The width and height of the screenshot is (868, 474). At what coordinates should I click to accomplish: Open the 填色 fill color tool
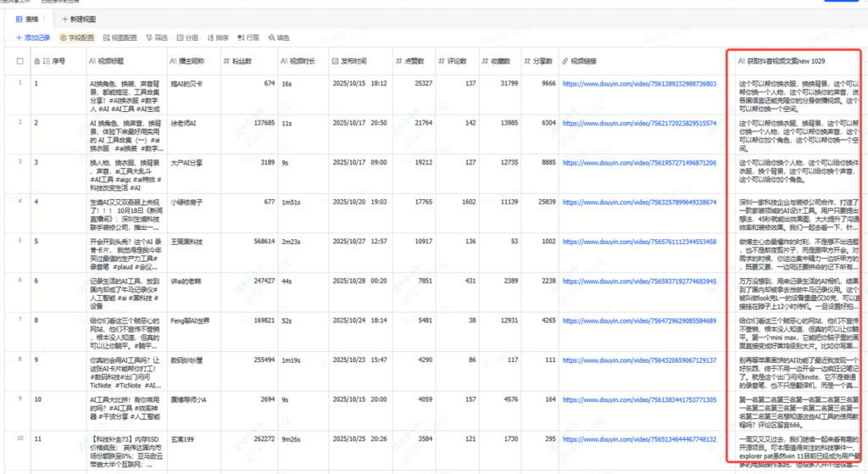[x=279, y=38]
